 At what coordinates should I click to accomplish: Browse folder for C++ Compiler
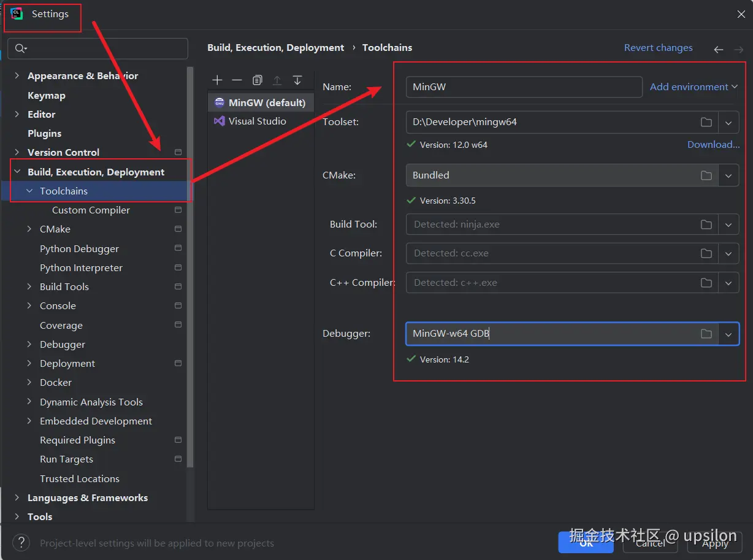point(706,283)
